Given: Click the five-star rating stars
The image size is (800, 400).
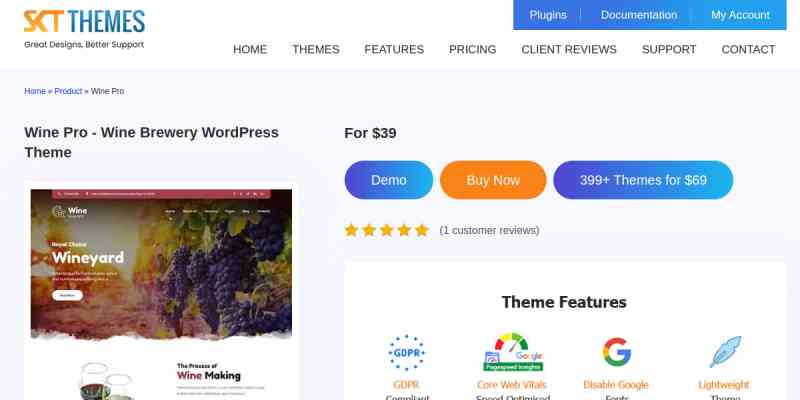Looking at the screenshot, I should coord(386,230).
